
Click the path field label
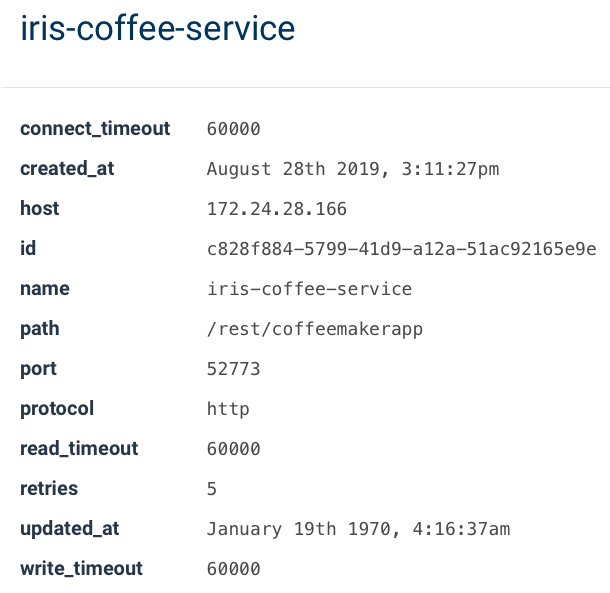(39, 329)
